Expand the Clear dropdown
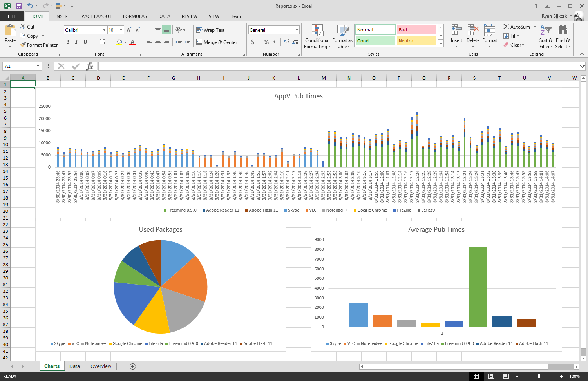The image size is (588, 381). coord(523,45)
